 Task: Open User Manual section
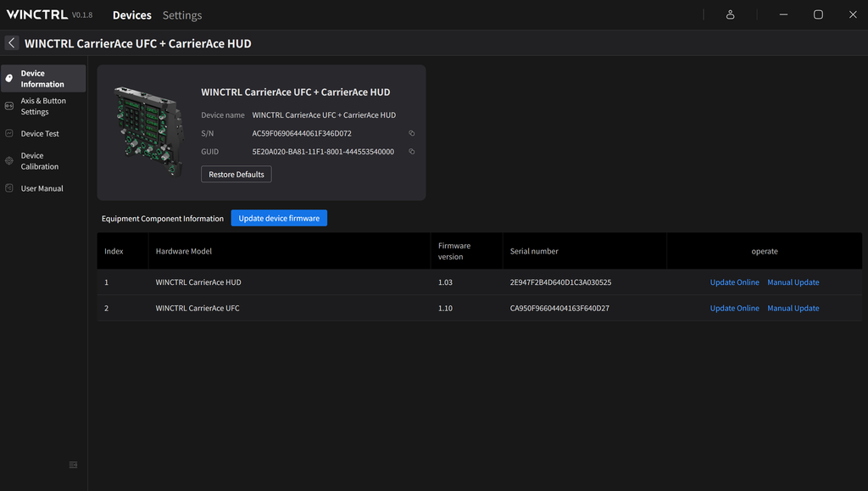point(43,188)
